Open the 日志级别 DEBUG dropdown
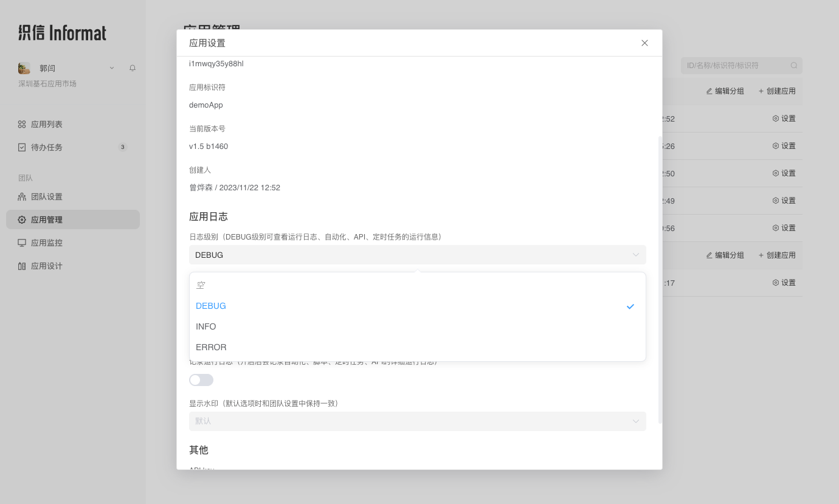 418,255
